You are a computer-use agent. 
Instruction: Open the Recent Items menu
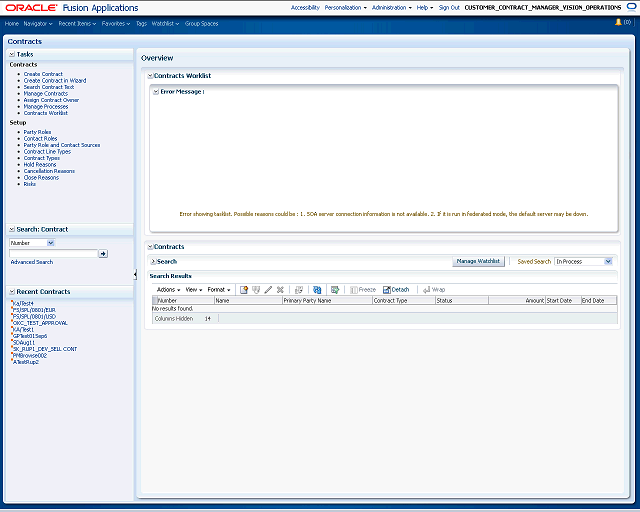click(x=77, y=24)
